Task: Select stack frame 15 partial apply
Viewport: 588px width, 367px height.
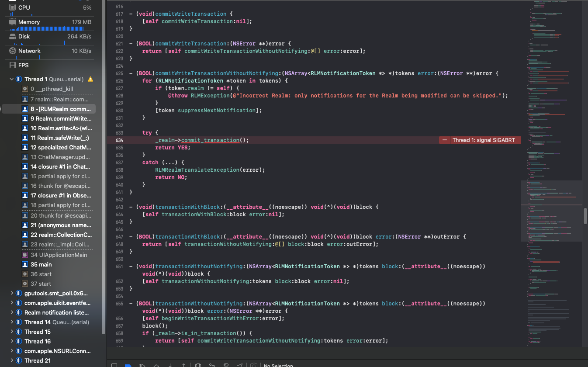Action: tap(49, 176)
